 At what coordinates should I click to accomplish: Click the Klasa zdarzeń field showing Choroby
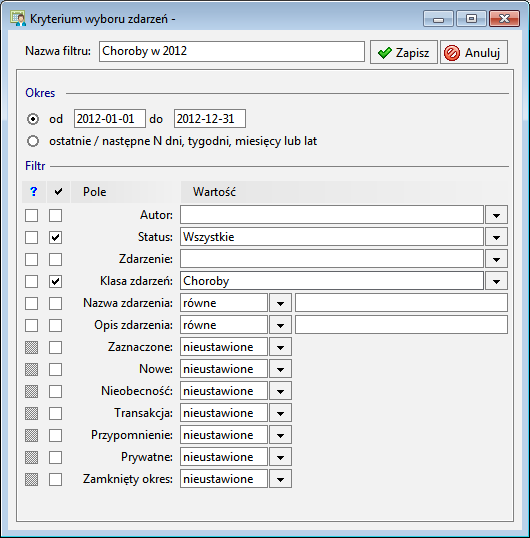(332, 281)
